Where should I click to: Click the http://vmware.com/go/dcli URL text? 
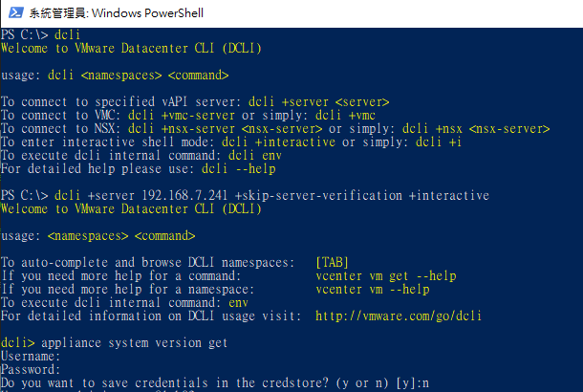pyautogui.click(x=399, y=316)
